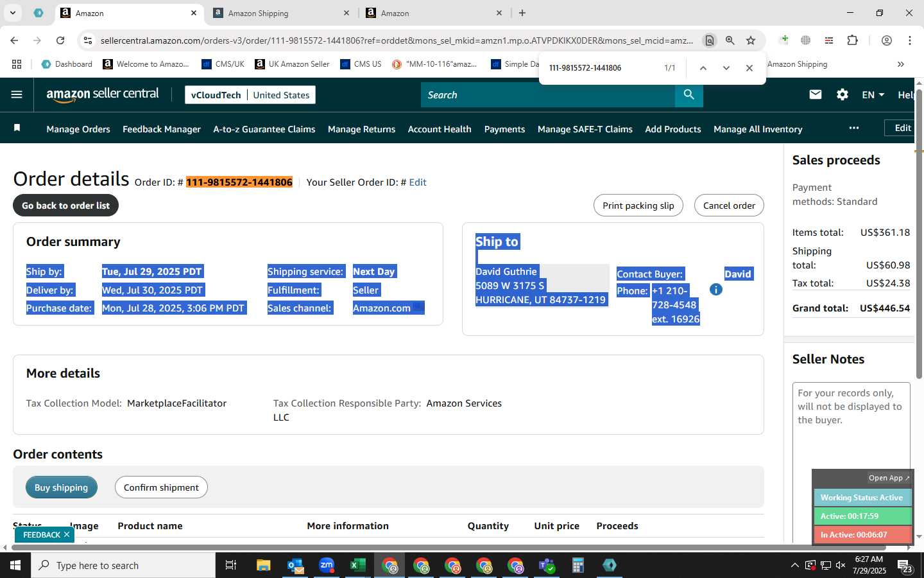Open Excel from the taskbar
The width and height of the screenshot is (924, 578).
click(357, 565)
